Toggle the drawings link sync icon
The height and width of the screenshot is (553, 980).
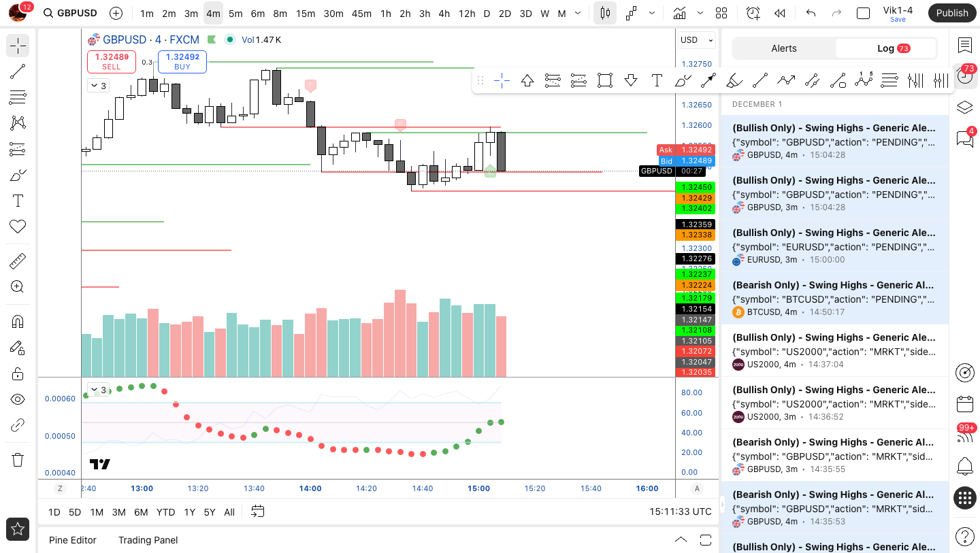[x=18, y=426]
